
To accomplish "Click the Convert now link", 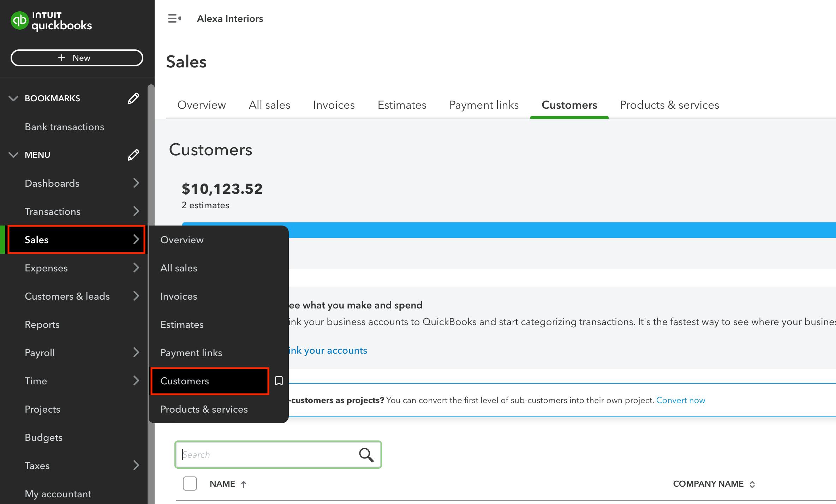I will point(680,400).
